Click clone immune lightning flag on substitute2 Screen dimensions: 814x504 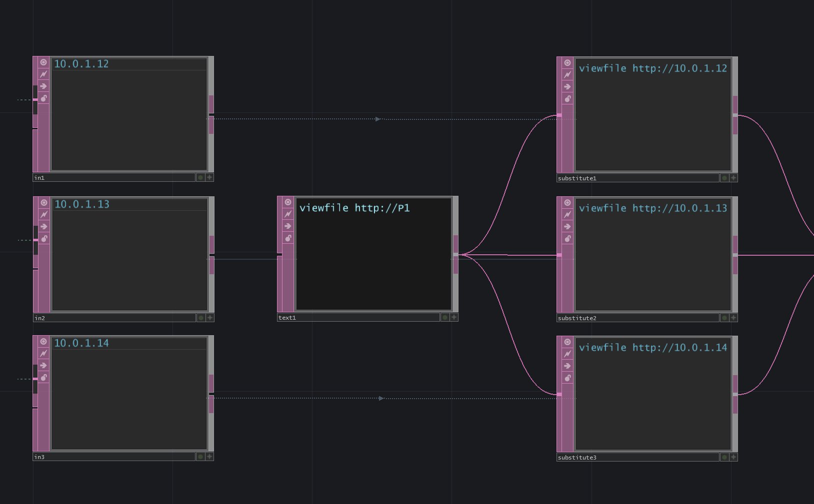[x=567, y=215]
